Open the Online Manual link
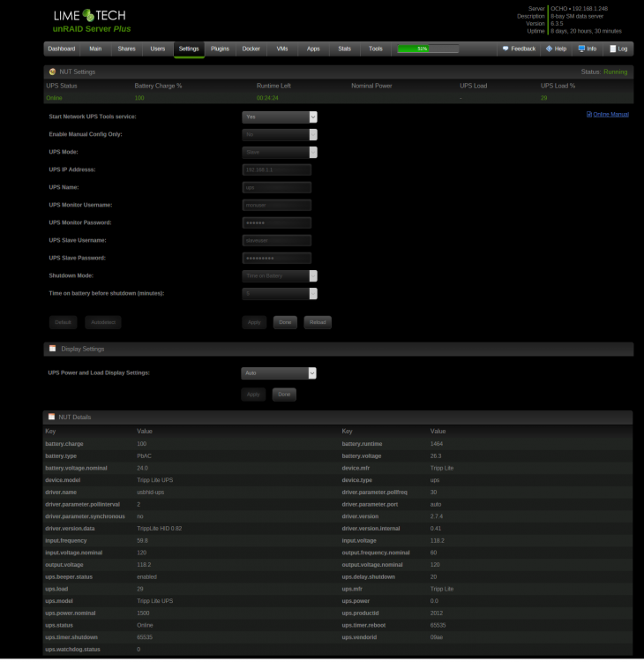 pyautogui.click(x=610, y=115)
